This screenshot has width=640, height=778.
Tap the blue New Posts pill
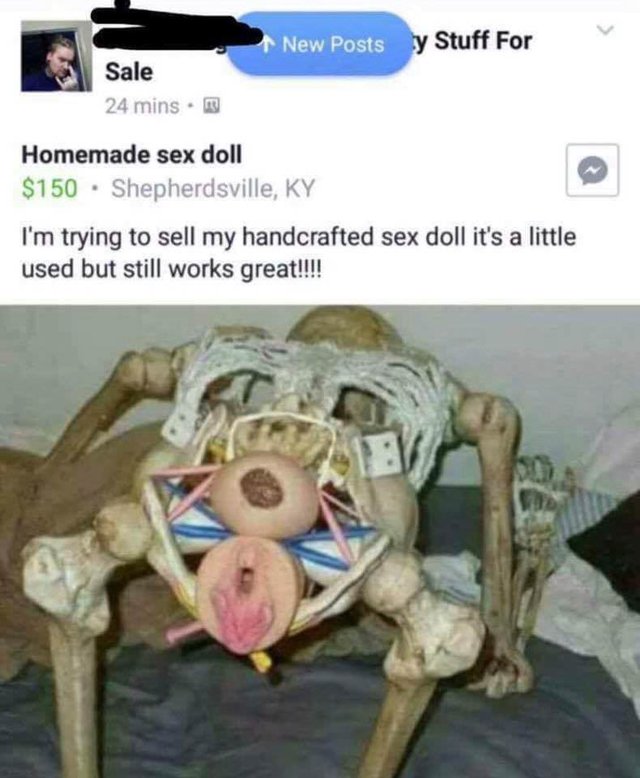tap(320, 44)
